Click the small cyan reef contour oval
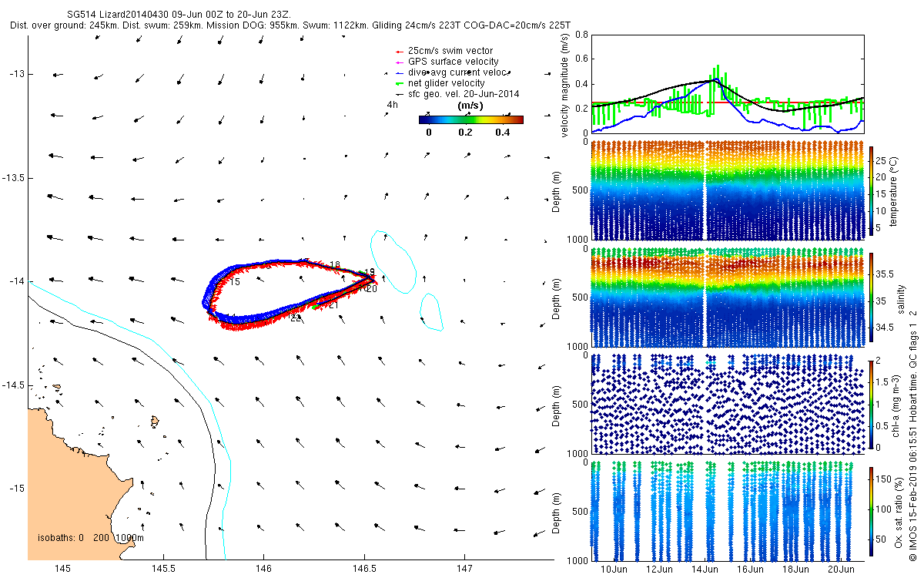This screenshot has height=578, width=924. (x=431, y=311)
